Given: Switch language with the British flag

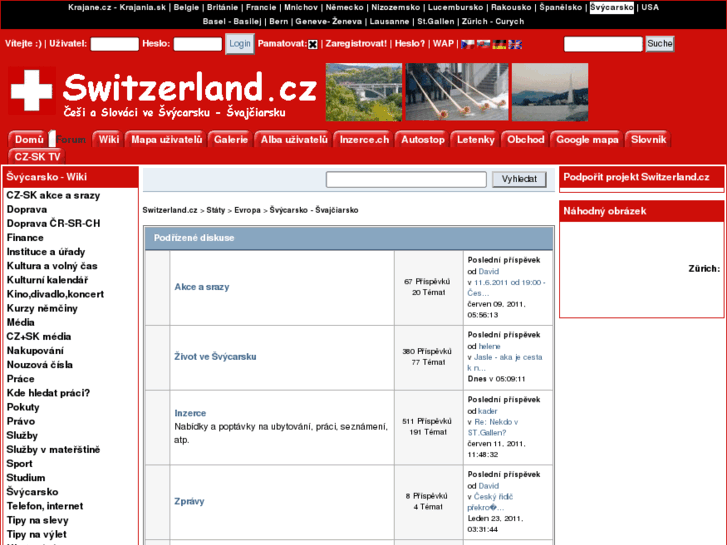Looking at the screenshot, I should [515, 44].
